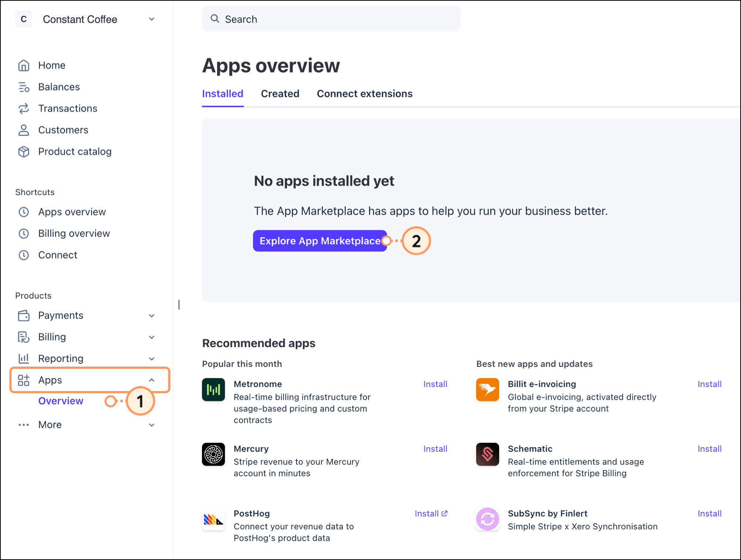Open the Mercury app logo
Viewport: 741px width, 560px height.
[x=213, y=454]
